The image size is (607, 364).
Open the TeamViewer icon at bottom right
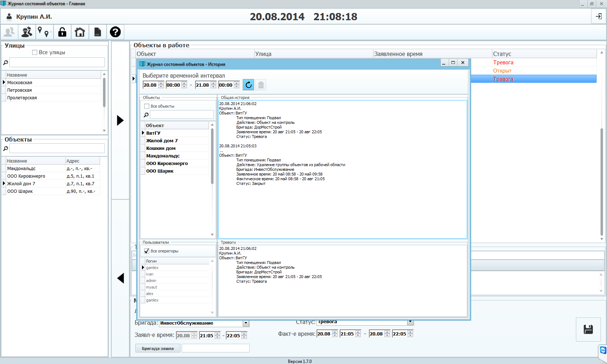click(603, 350)
